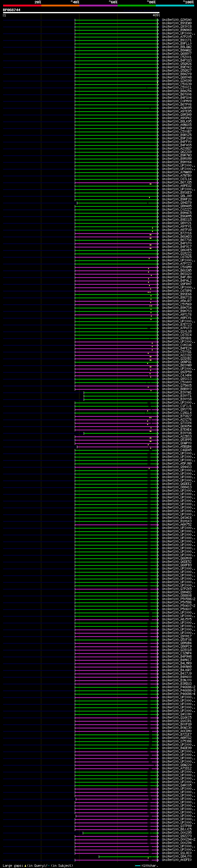This screenshot has width=197, height=868.
Task: Select hit label UniRef100_Q9SQU1
Action: [176, 338]
